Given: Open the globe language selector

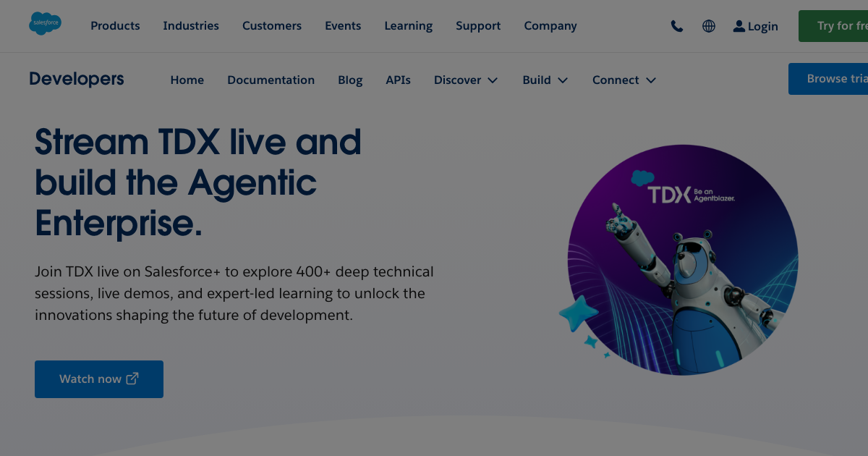Looking at the screenshot, I should [708, 26].
